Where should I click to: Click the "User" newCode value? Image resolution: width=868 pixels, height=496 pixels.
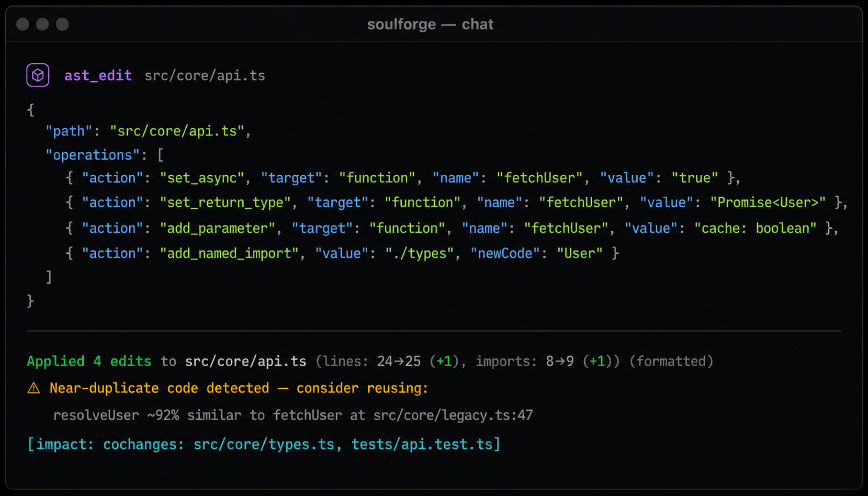point(580,253)
